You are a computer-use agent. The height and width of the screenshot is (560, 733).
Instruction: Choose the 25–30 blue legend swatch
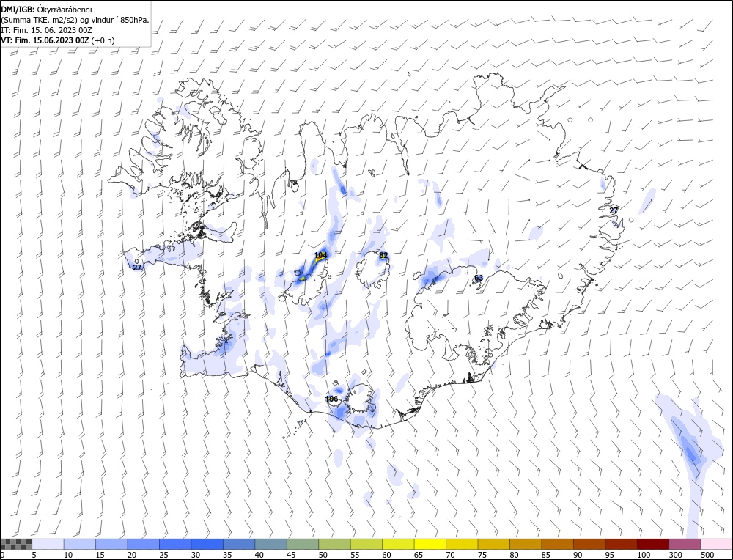coord(175,544)
